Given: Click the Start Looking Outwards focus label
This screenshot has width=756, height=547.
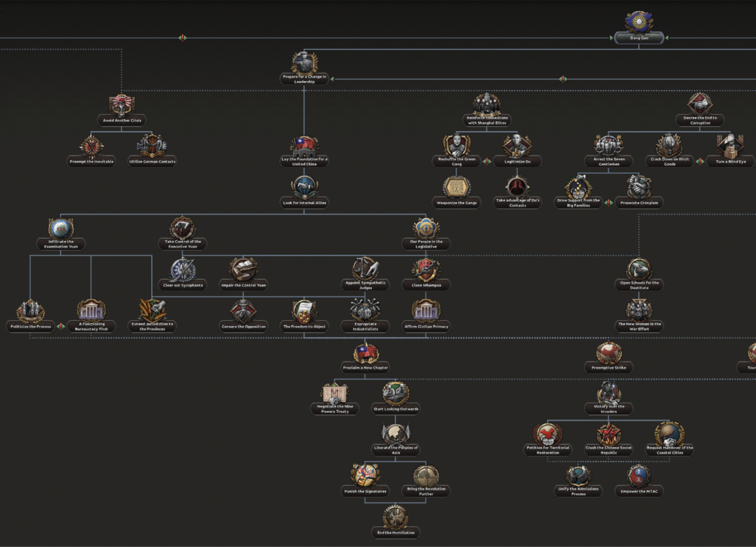Looking at the screenshot, I should click(396, 409).
